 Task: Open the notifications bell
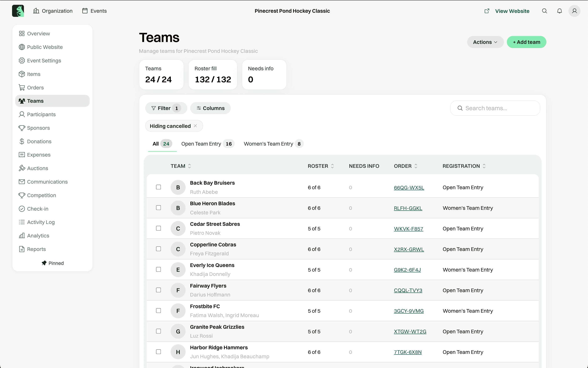pos(559,11)
